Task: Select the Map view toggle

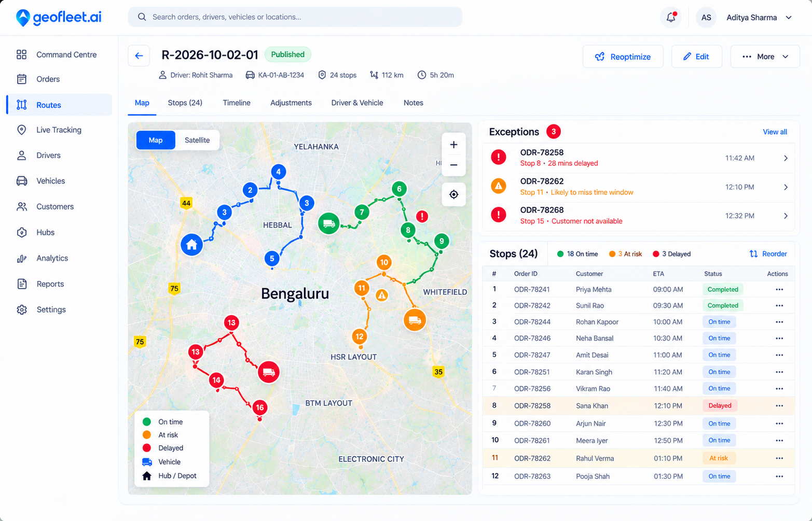Action: pyautogui.click(x=156, y=140)
